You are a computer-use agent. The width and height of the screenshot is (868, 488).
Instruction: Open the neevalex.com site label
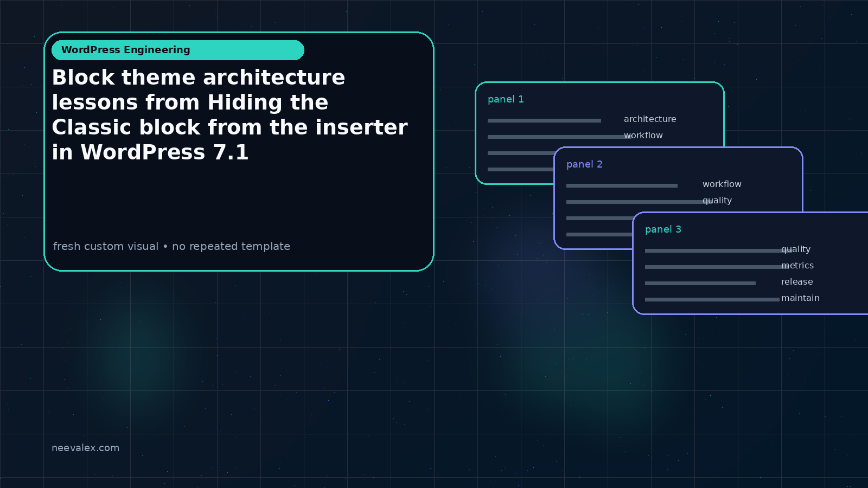[x=85, y=448]
